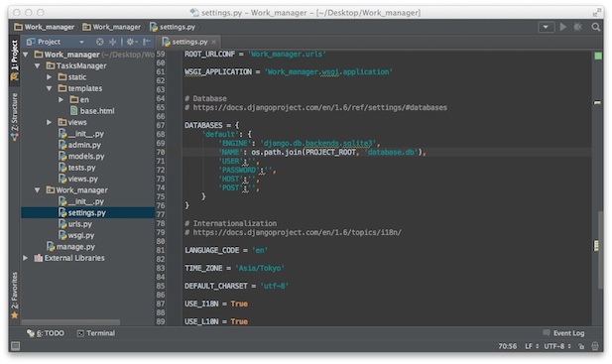
Task: Click Collapse All icon in Project panel
Action: coord(113,42)
